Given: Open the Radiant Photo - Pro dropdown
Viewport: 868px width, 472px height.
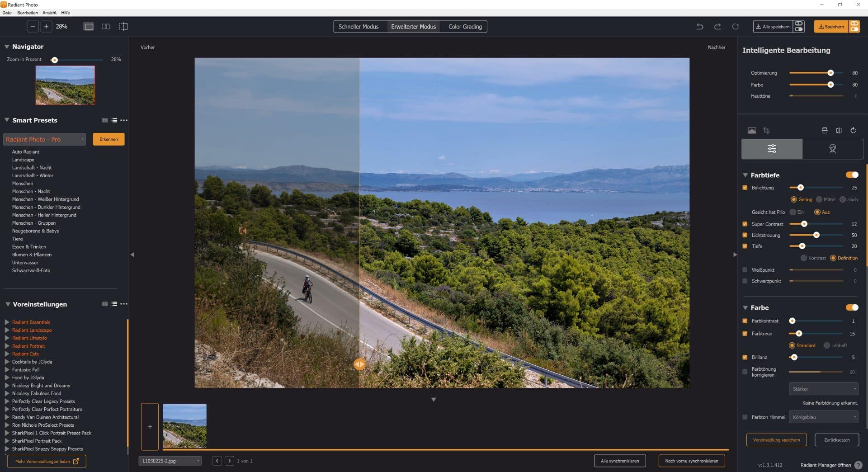Looking at the screenshot, I should pyautogui.click(x=44, y=139).
